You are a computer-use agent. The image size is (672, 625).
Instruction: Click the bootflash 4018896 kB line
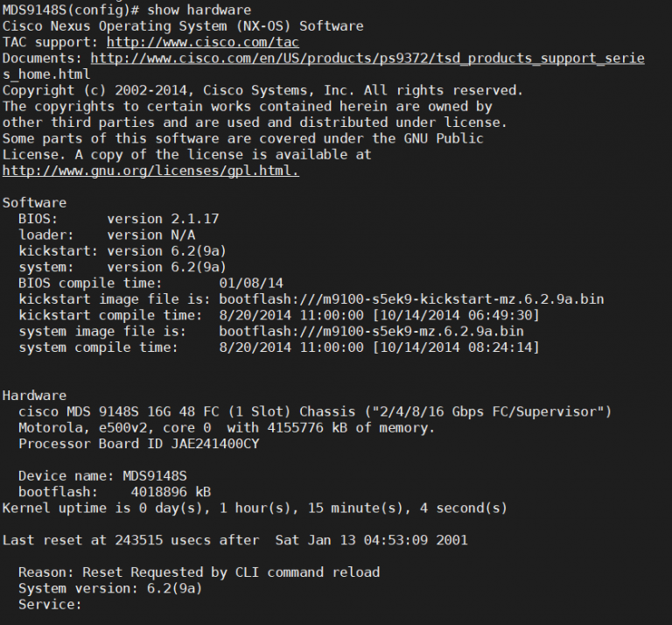point(114,492)
